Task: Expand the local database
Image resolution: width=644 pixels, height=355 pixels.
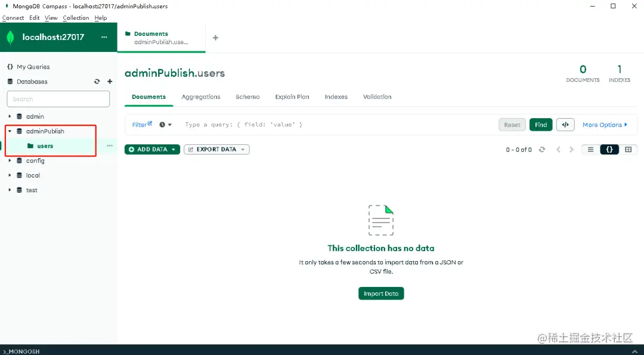Action: point(10,175)
